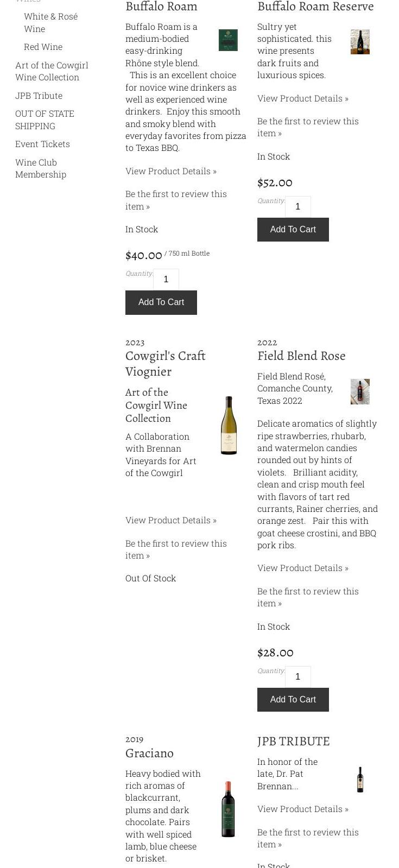Click the JPB Tribute bottle thumbnail

[x=360, y=780]
